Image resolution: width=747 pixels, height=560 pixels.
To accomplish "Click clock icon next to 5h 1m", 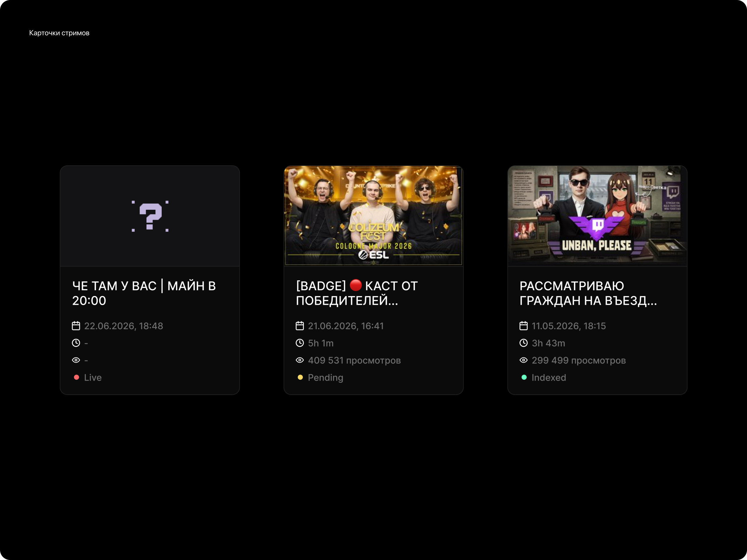I will coord(300,343).
